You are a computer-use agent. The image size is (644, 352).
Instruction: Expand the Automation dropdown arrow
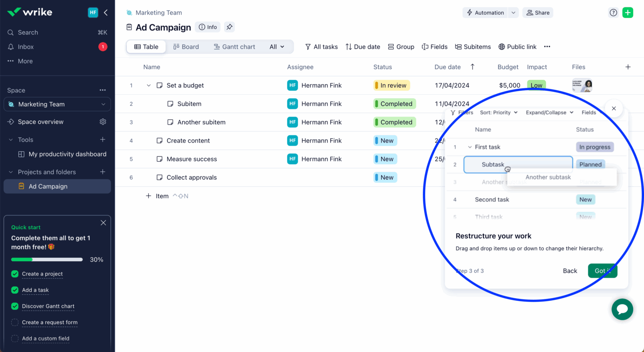(513, 13)
